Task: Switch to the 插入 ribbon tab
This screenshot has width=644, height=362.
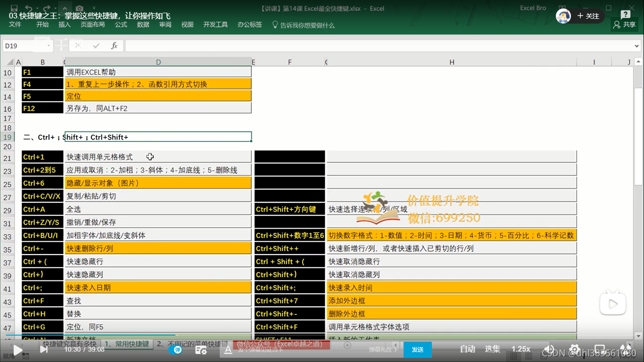Action: (65, 25)
